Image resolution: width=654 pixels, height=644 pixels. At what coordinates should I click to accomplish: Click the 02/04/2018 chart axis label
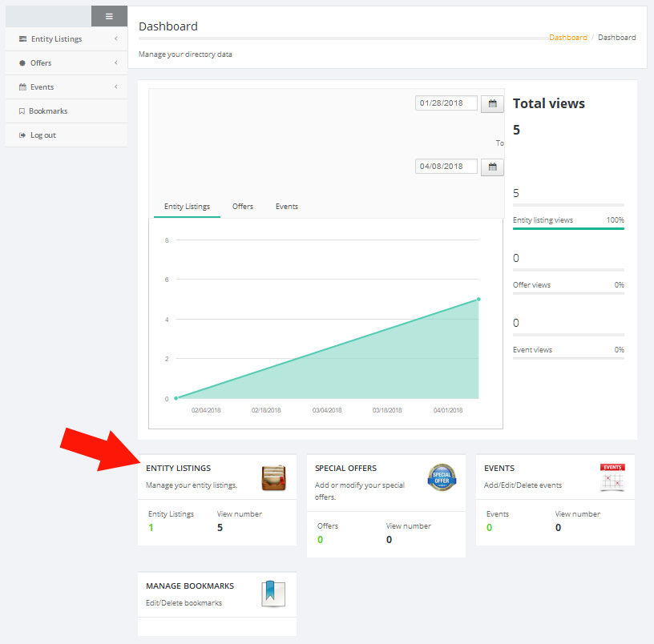coord(206,411)
